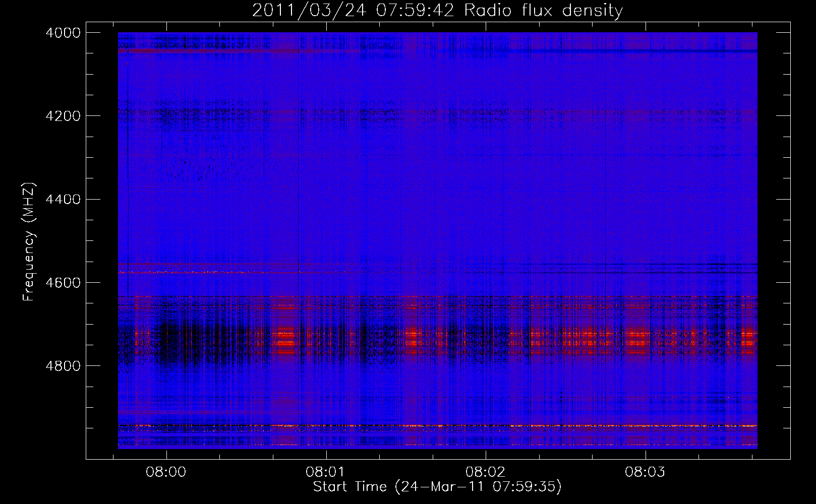Click the 4000 frequency tick label
The height and width of the screenshot is (504, 816).
[x=63, y=33]
